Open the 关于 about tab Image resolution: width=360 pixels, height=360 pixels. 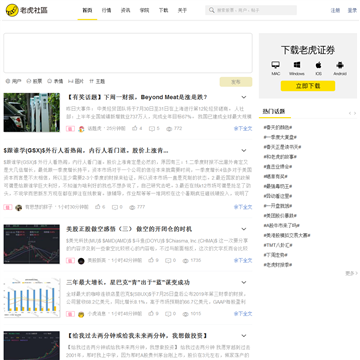pos(182,10)
